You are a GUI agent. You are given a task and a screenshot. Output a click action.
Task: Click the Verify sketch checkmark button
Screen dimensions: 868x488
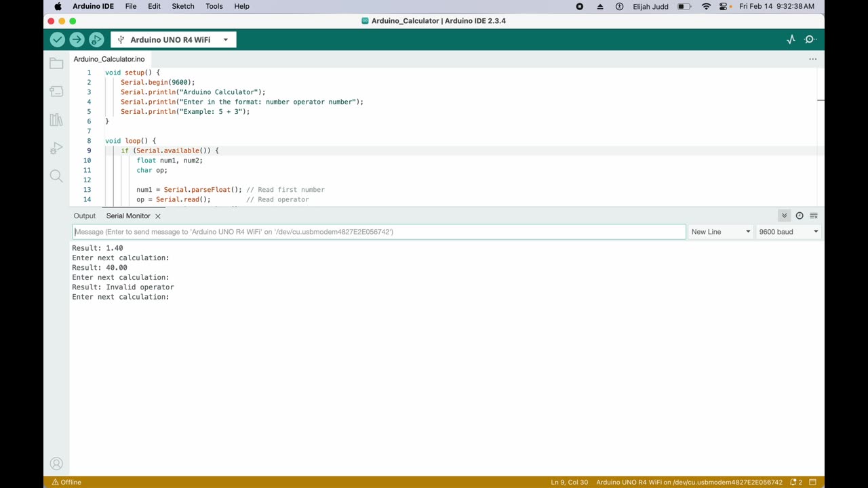point(58,40)
